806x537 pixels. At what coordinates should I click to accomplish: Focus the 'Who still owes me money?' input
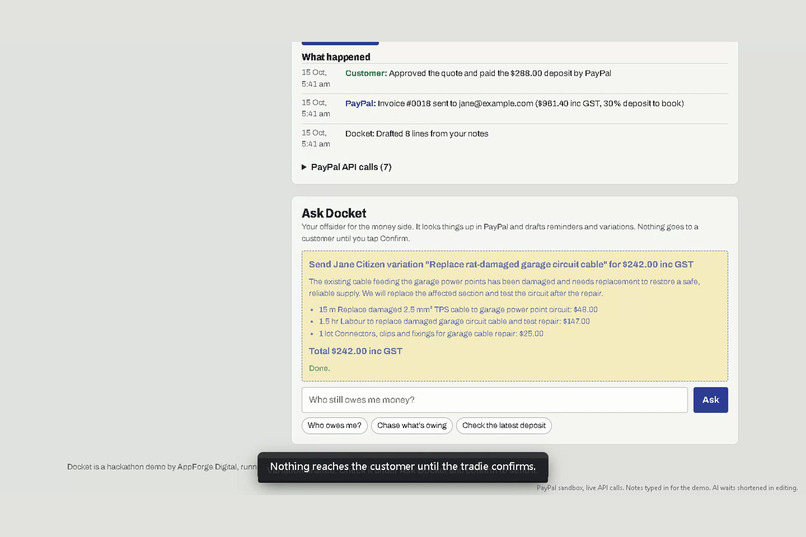tap(494, 400)
